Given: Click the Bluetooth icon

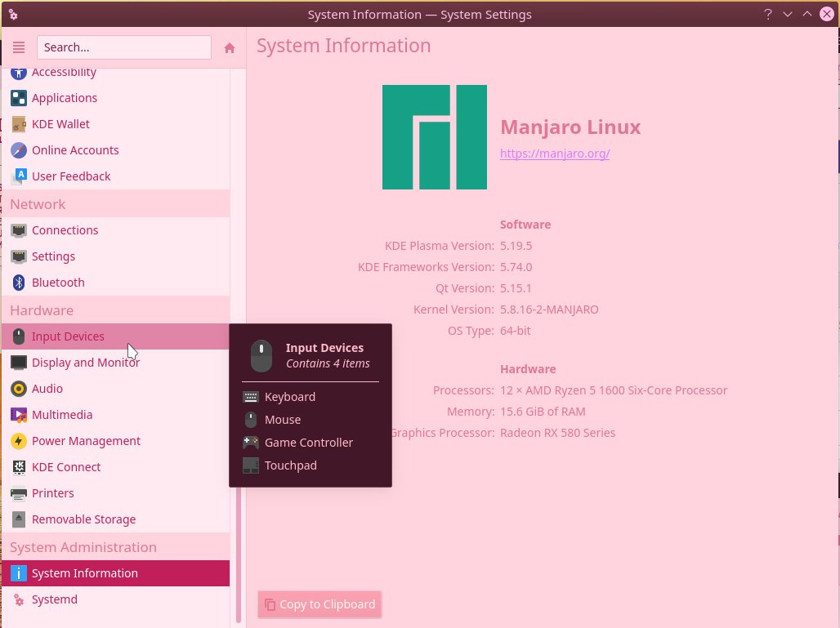Looking at the screenshot, I should pos(19,283).
